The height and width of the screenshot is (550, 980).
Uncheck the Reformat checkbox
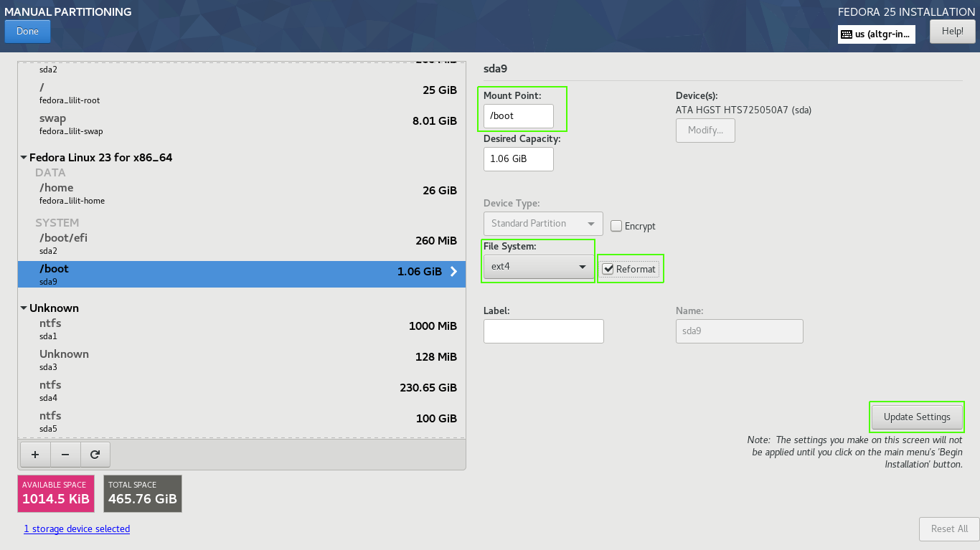(608, 269)
